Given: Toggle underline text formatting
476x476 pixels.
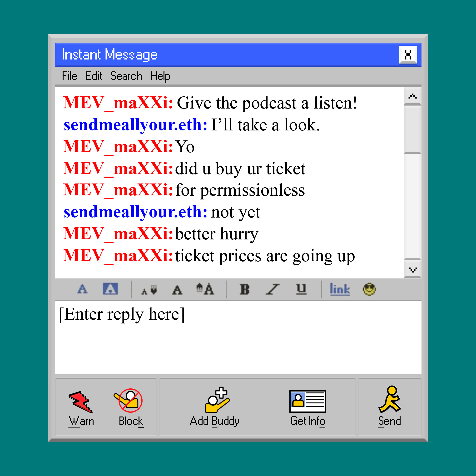Looking at the screenshot, I should [x=301, y=289].
